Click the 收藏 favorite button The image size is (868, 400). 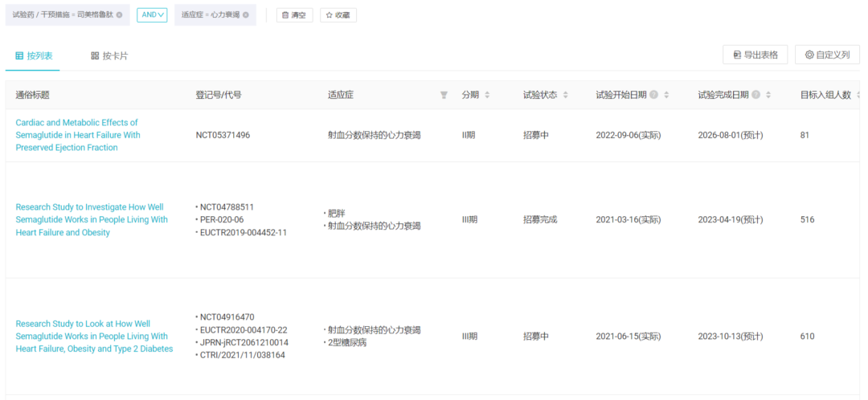[338, 15]
